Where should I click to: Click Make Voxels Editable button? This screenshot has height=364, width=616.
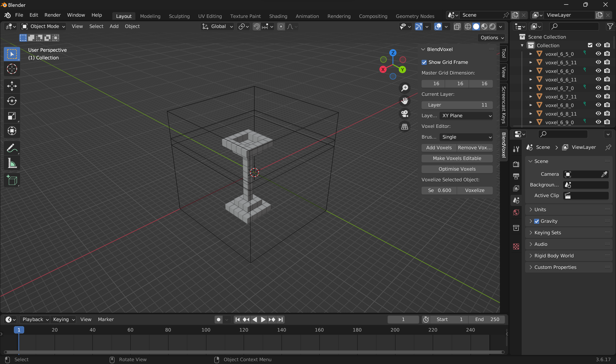click(457, 159)
